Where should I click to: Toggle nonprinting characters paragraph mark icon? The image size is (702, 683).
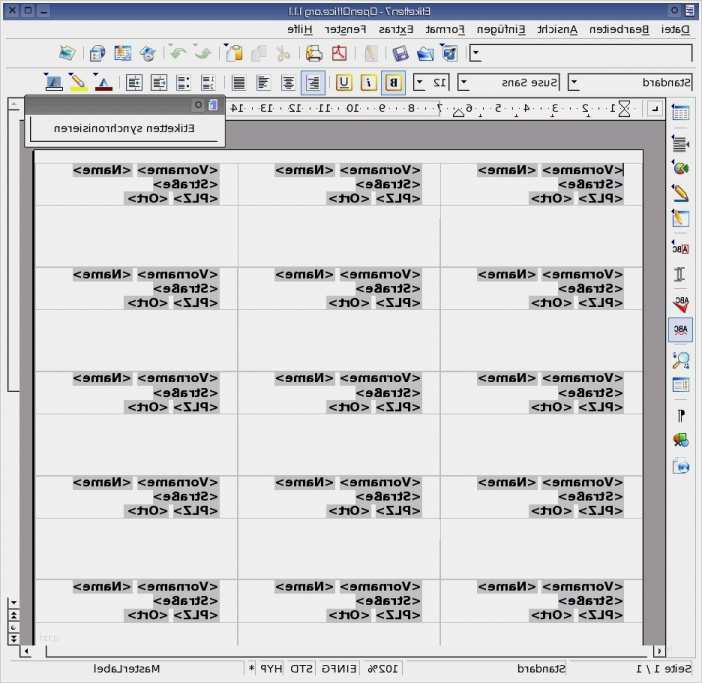[x=681, y=414]
